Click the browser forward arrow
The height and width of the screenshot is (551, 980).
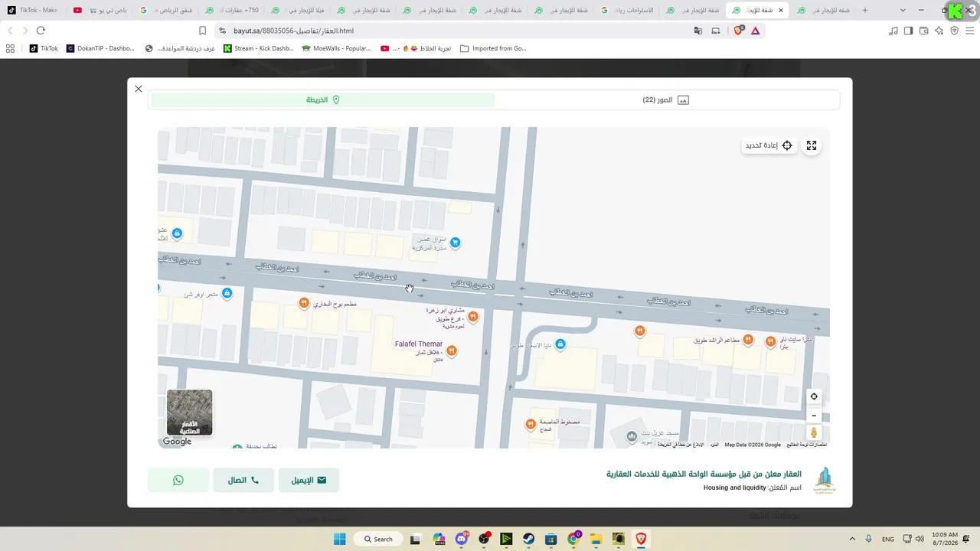click(x=25, y=31)
